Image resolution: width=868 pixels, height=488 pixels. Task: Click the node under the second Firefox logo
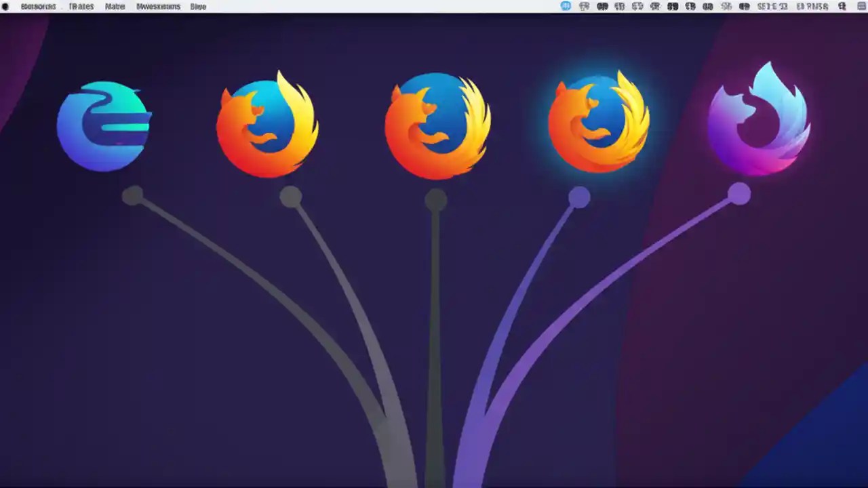pyautogui.click(x=292, y=195)
